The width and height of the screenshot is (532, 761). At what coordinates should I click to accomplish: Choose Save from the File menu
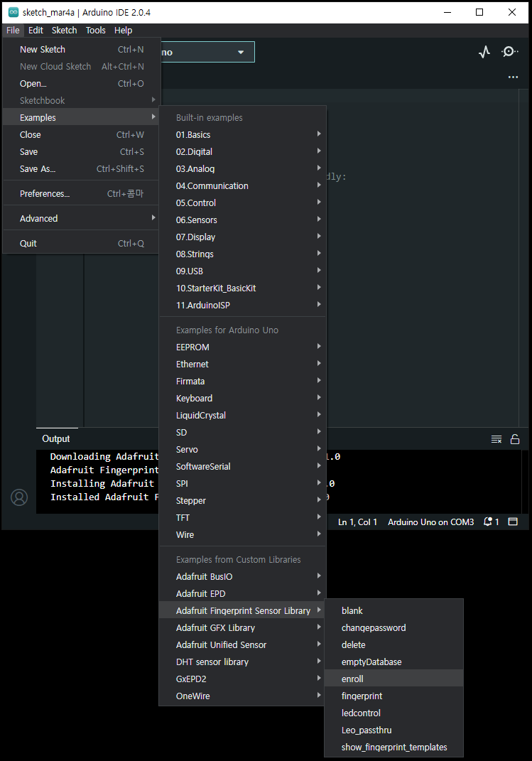81,151
